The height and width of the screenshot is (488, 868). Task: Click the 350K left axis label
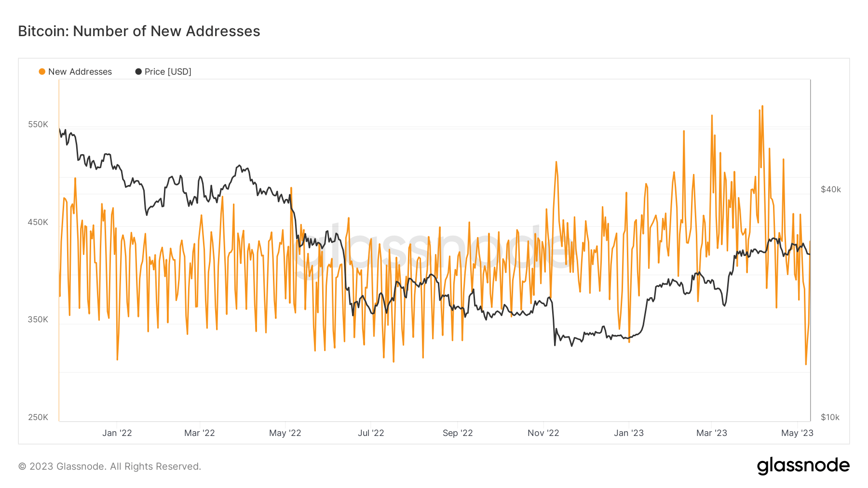click(38, 319)
